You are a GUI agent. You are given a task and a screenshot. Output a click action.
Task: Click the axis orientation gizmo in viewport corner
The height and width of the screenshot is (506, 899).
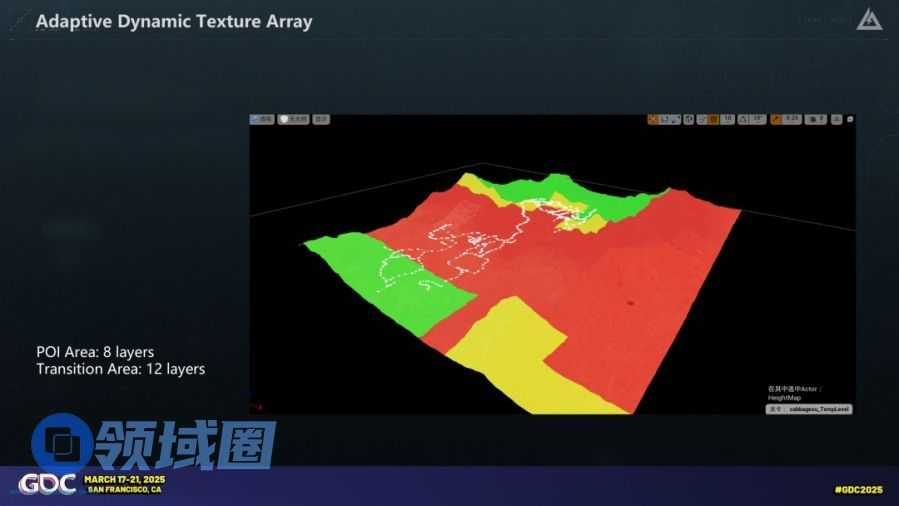pos(258,406)
